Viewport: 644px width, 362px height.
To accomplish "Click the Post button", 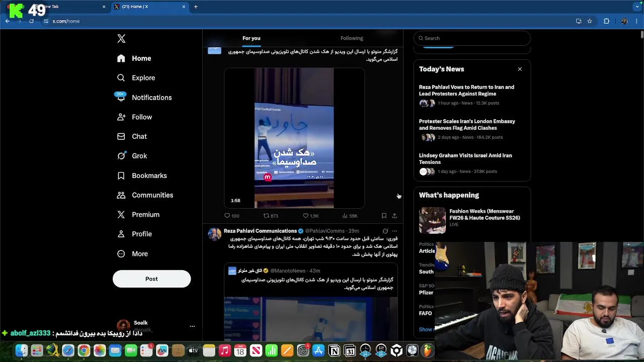I will pos(151,279).
